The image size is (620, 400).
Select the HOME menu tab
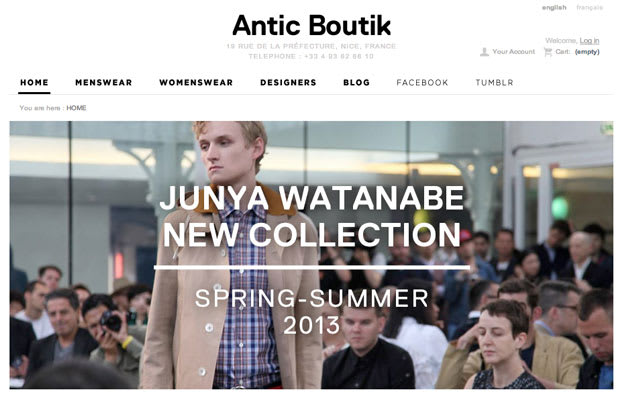(x=34, y=83)
